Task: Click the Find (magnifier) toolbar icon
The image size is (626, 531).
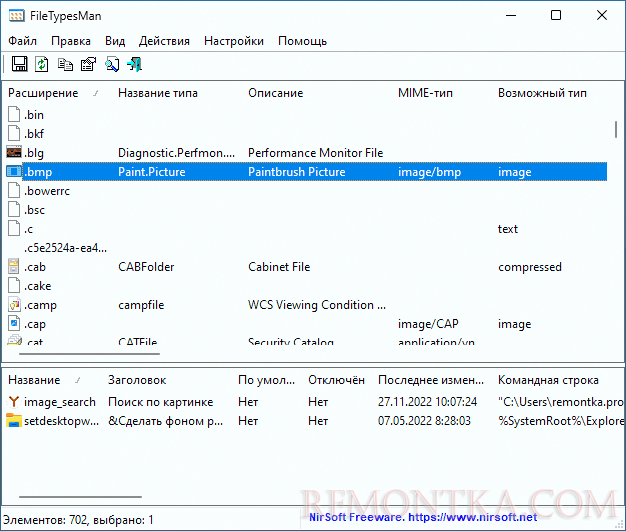Action: click(112, 64)
